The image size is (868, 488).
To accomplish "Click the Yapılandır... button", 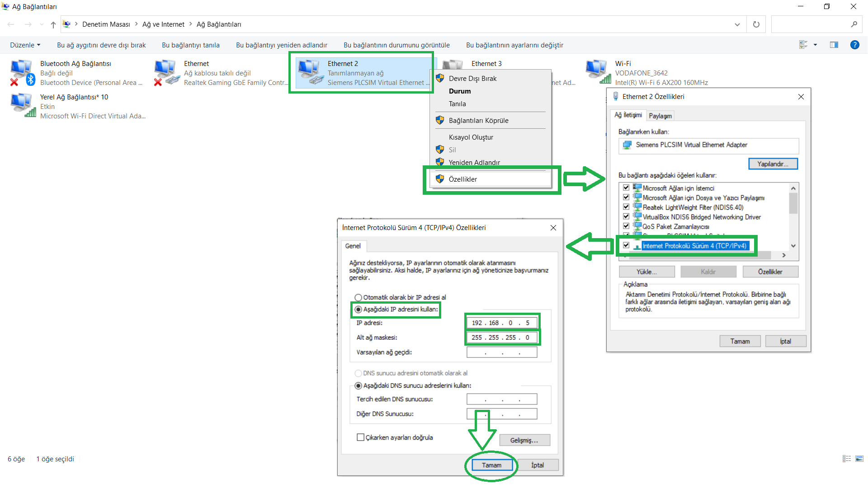I will pyautogui.click(x=773, y=164).
